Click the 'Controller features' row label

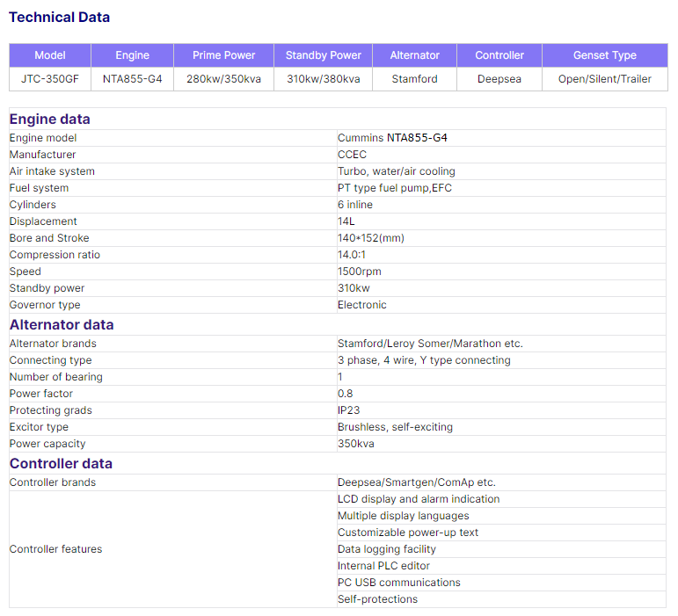click(55, 549)
